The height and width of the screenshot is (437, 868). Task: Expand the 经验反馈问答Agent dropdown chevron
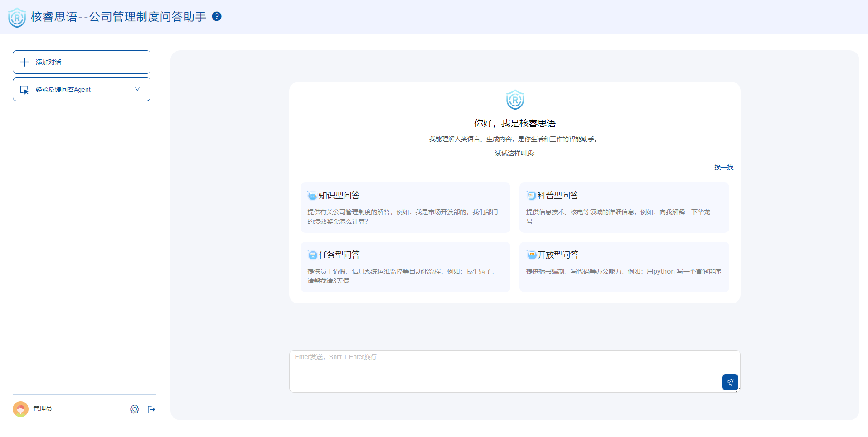point(137,89)
